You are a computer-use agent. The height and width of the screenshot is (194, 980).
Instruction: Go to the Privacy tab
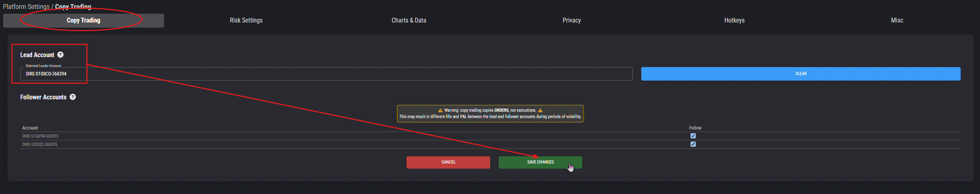[572, 20]
